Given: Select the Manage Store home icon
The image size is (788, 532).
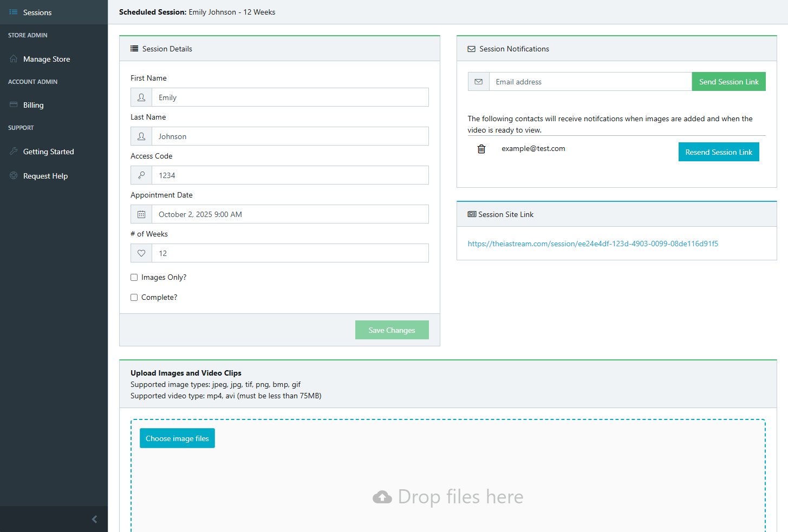Looking at the screenshot, I should coord(13,58).
